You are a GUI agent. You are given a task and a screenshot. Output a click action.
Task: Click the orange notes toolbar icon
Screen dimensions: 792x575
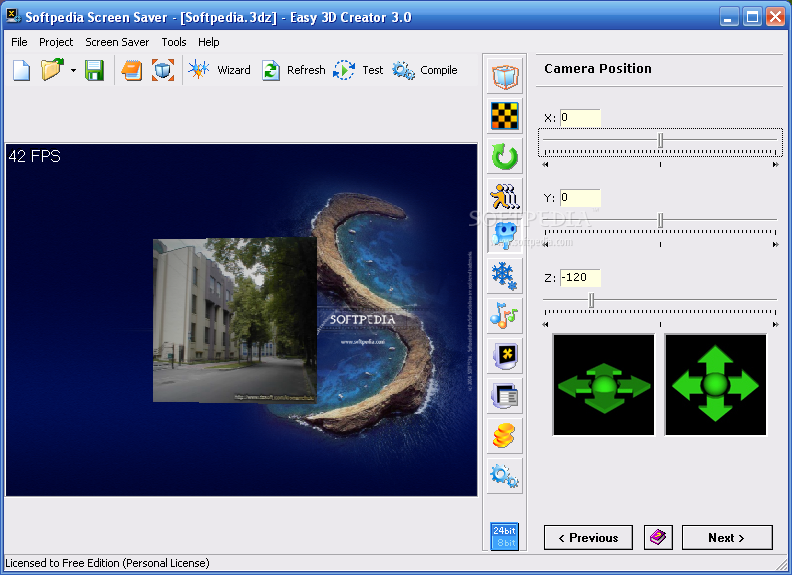click(132, 70)
